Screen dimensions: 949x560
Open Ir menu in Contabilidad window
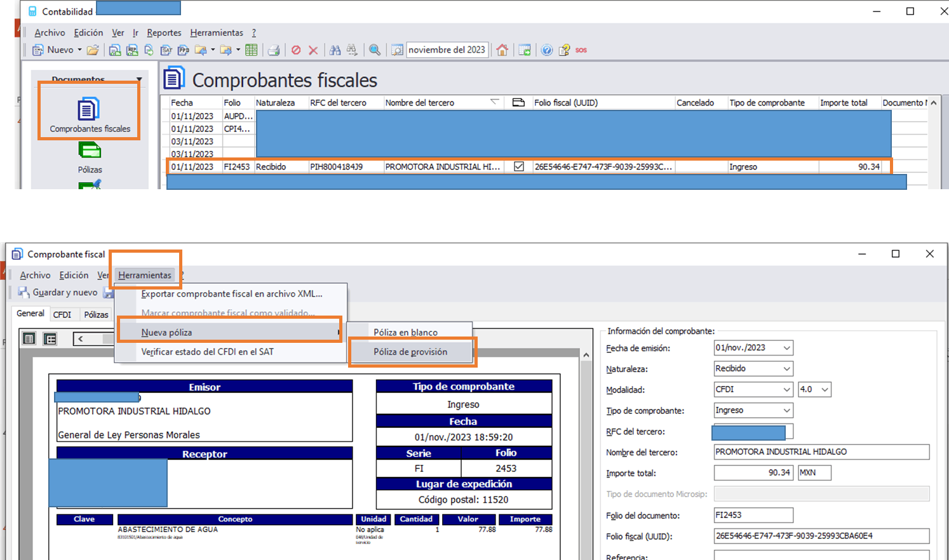click(135, 32)
